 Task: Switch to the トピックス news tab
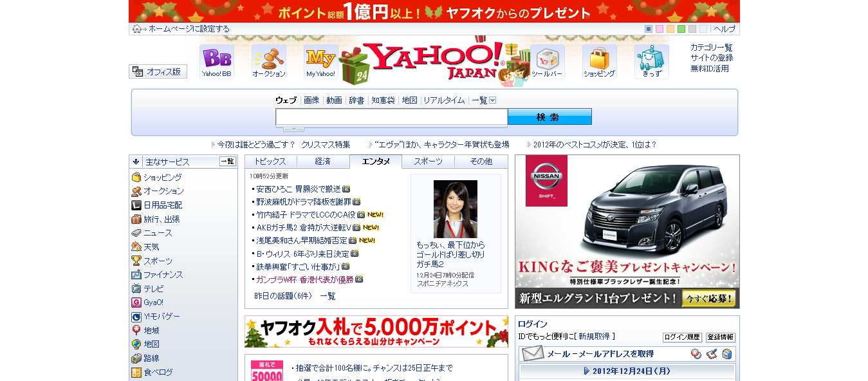coord(271,162)
